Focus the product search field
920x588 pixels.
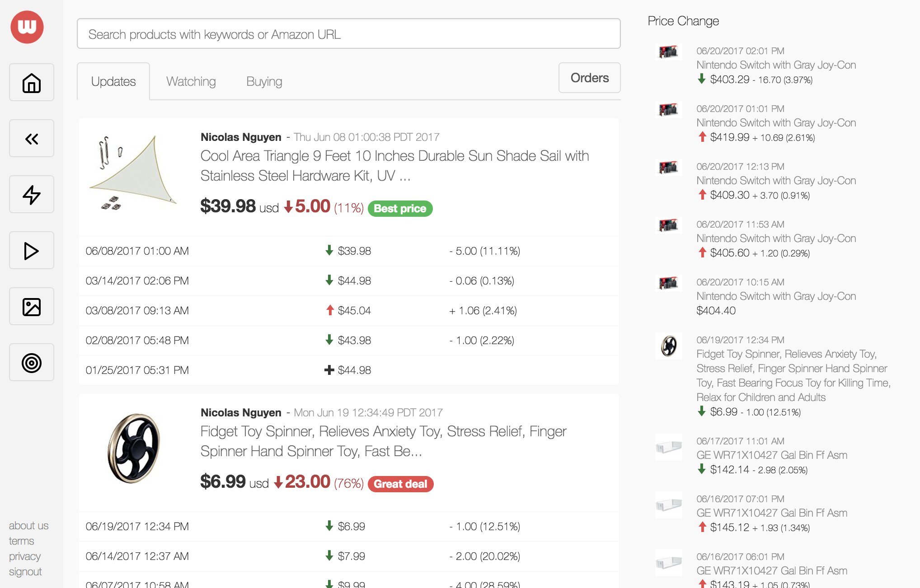(x=348, y=34)
